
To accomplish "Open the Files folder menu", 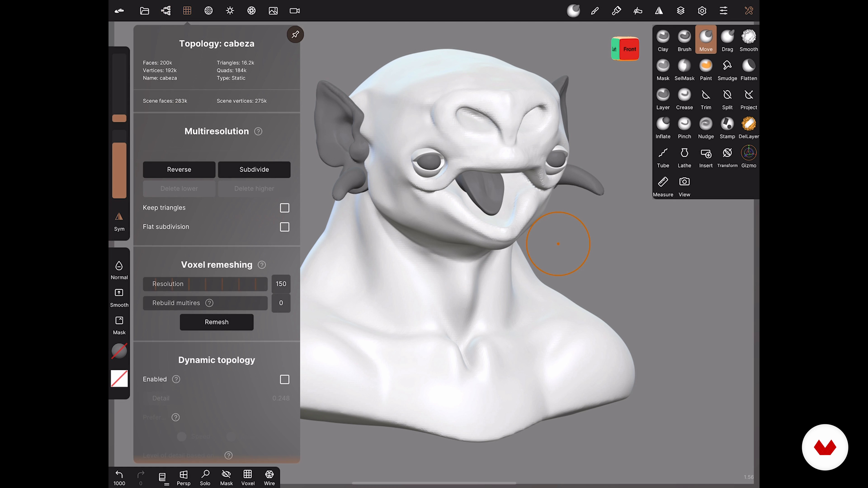I will (144, 11).
